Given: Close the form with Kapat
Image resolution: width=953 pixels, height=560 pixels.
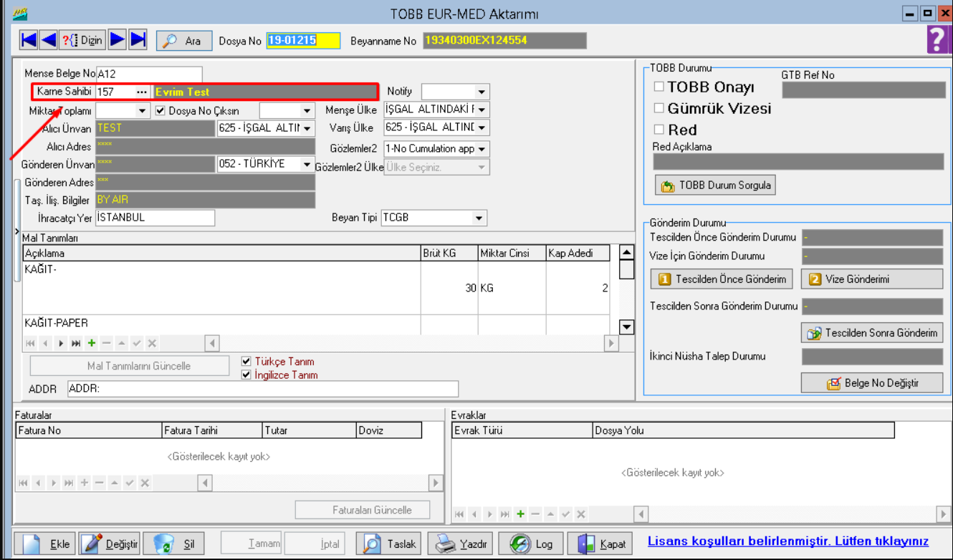Looking at the screenshot, I should [x=601, y=544].
